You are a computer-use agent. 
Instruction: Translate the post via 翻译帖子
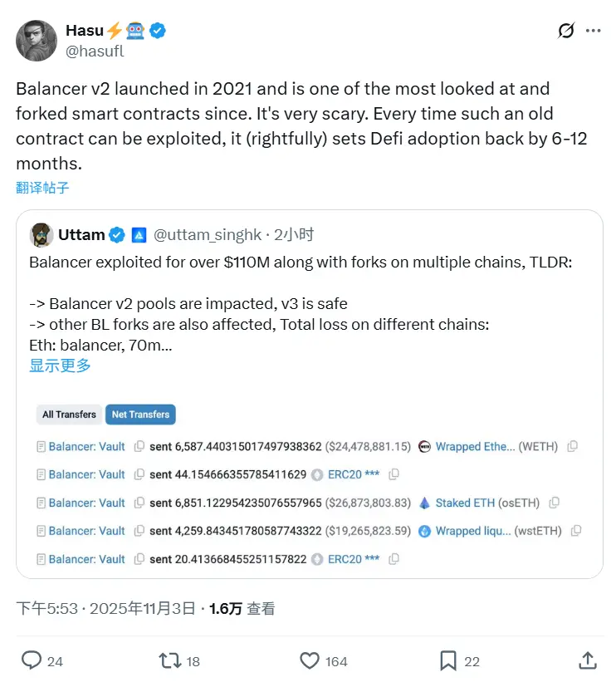click(42, 188)
